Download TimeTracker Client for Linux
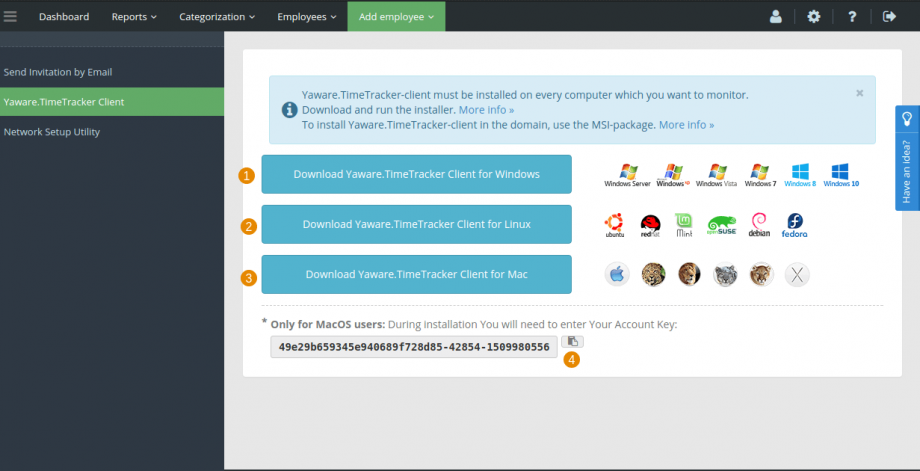 [417, 224]
